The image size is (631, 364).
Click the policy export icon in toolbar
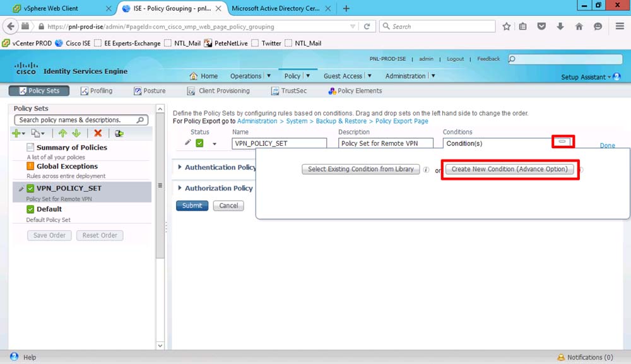(119, 133)
